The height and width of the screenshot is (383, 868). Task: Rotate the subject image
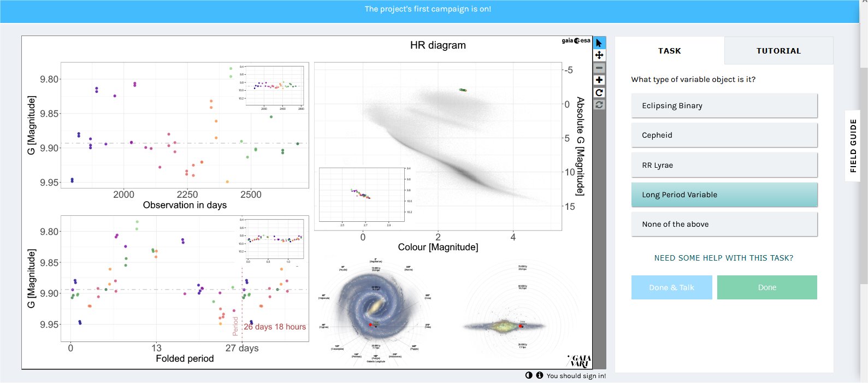599,92
